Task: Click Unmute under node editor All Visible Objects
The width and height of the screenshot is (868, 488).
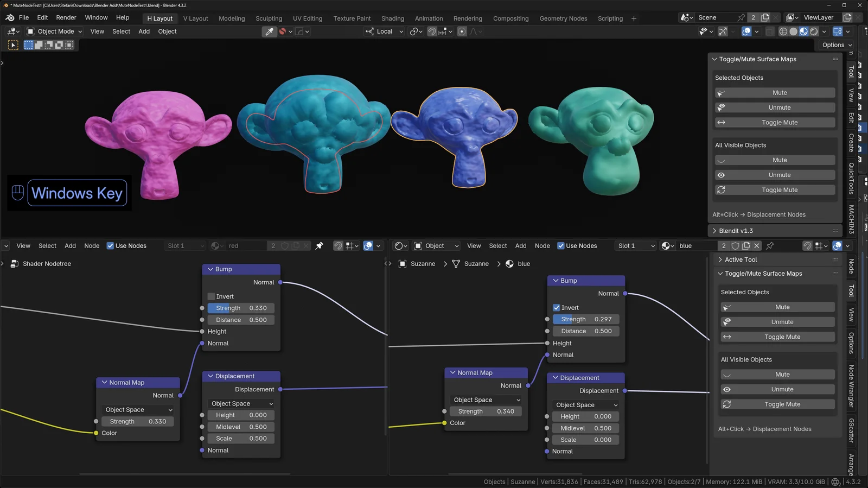Action: (777, 389)
